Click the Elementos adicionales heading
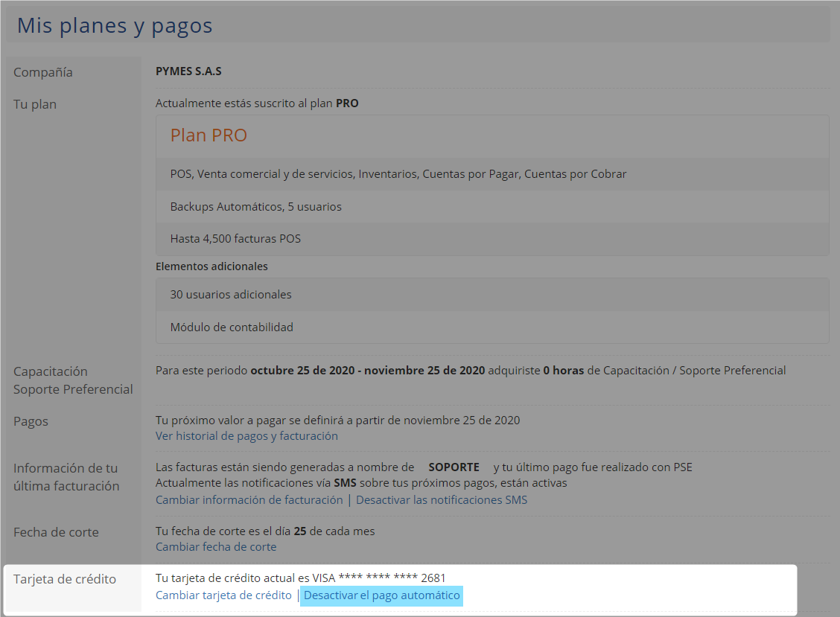Viewport: 840px width, 617px height. (211, 266)
